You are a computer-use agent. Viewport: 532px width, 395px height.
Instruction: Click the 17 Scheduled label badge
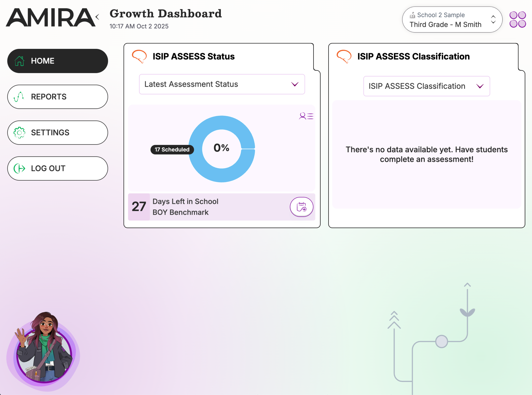tap(172, 150)
